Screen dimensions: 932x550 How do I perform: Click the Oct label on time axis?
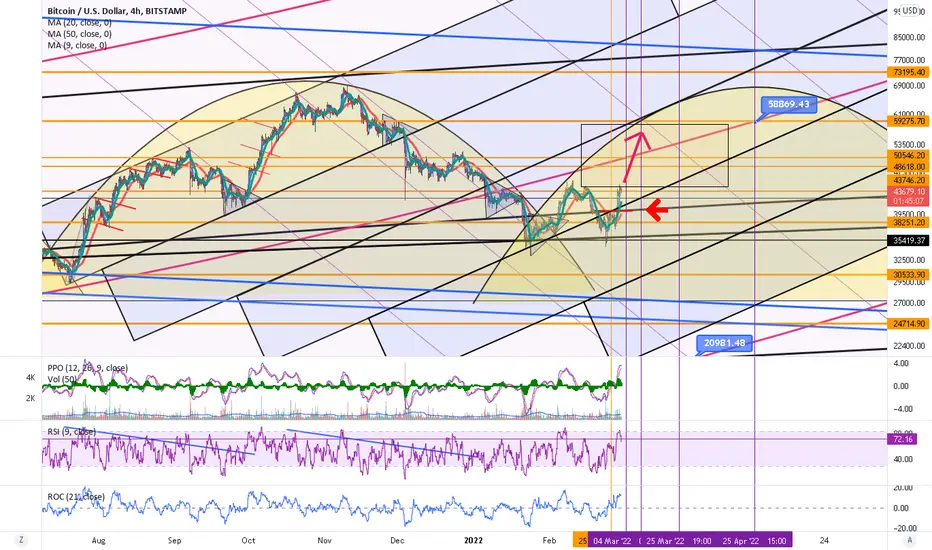(x=248, y=540)
